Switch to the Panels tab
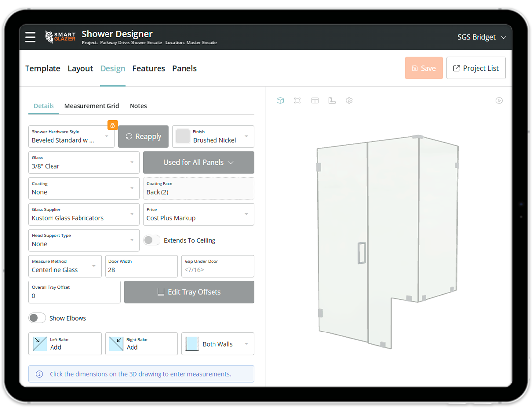Screen dimensions: 532x409 (184, 68)
